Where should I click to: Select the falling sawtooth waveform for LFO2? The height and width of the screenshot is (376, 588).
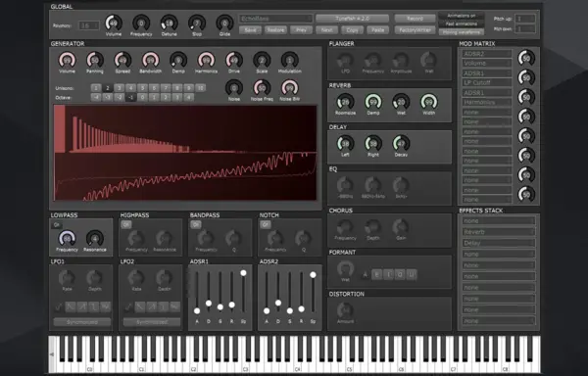pos(140,307)
